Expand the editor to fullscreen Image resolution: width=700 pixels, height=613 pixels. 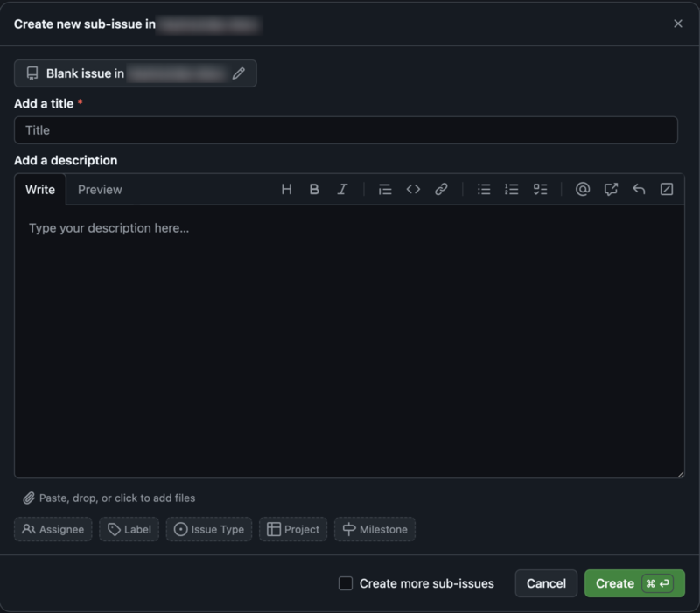click(666, 189)
